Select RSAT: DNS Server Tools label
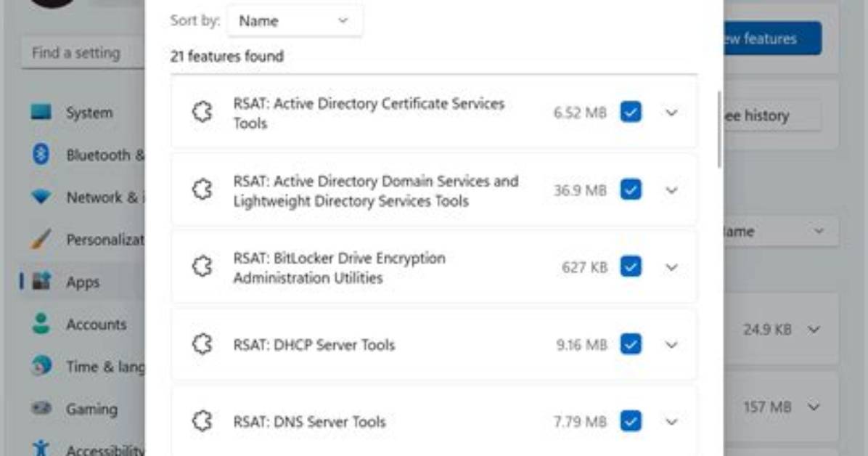868x456 pixels. tap(309, 422)
